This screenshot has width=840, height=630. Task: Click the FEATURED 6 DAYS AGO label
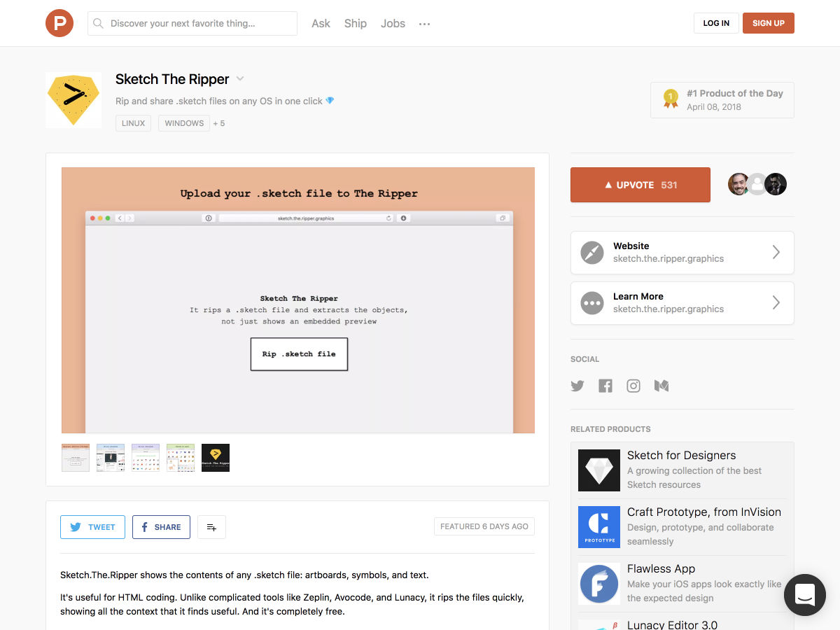[x=484, y=526]
